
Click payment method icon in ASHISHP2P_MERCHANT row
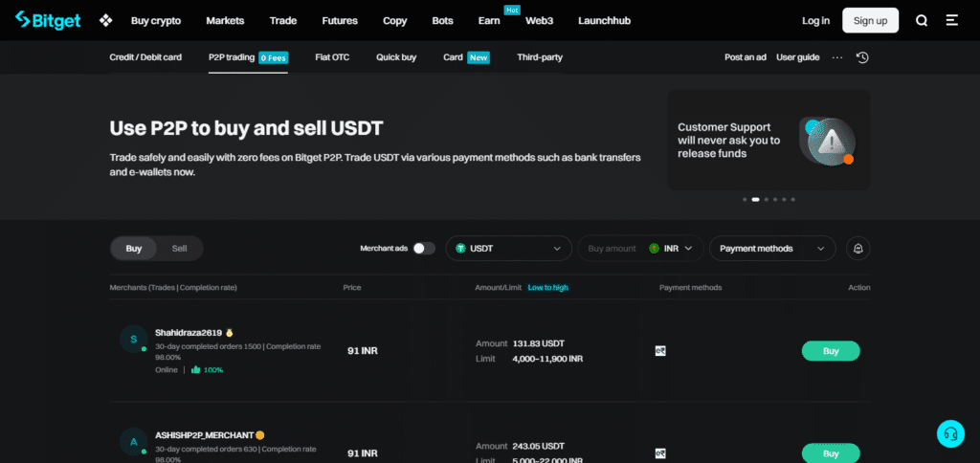tap(660, 453)
